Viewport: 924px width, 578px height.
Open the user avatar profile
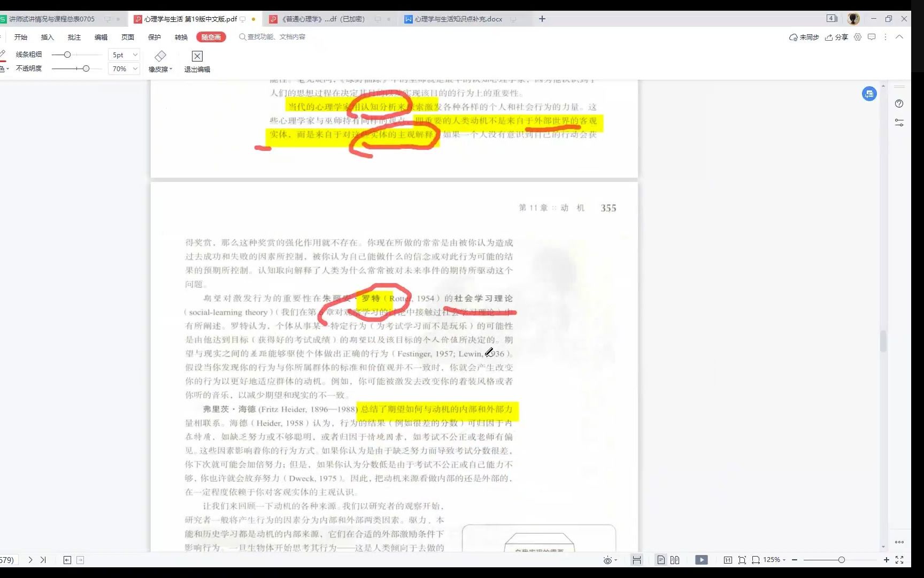pos(853,19)
